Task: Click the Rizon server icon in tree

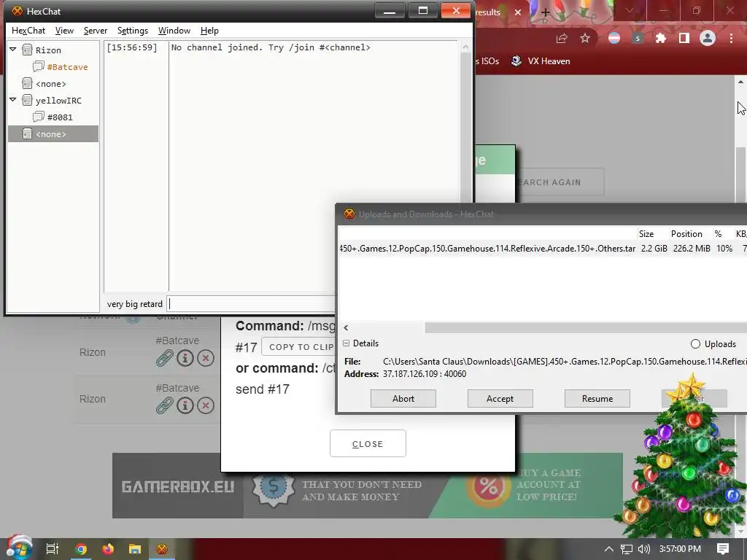Action: point(28,50)
